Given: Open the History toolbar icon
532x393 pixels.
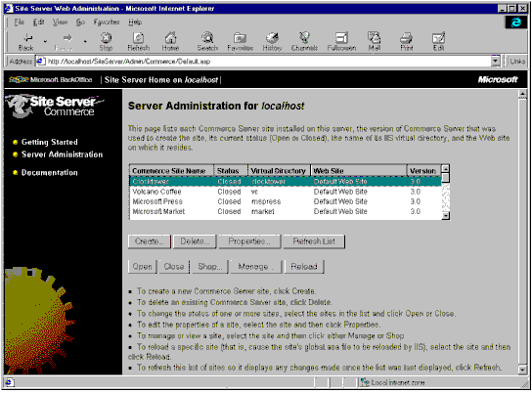Looking at the screenshot, I should [x=272, y=41].
